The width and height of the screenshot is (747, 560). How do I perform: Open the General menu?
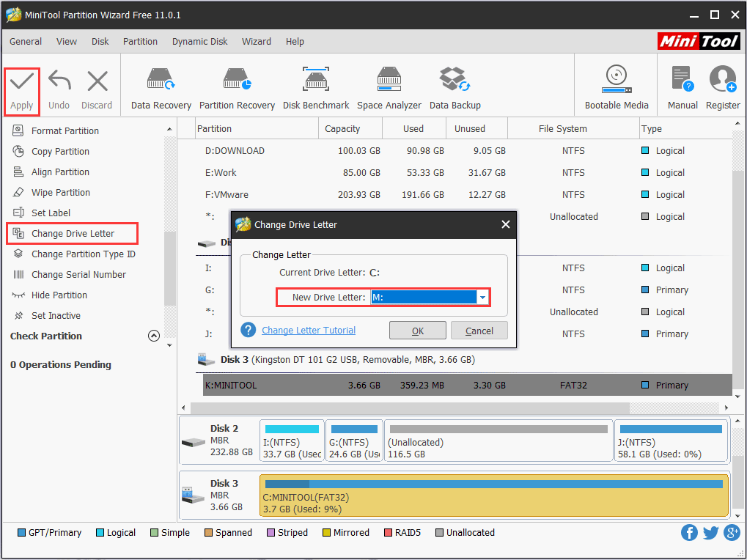tap(26, 42)
